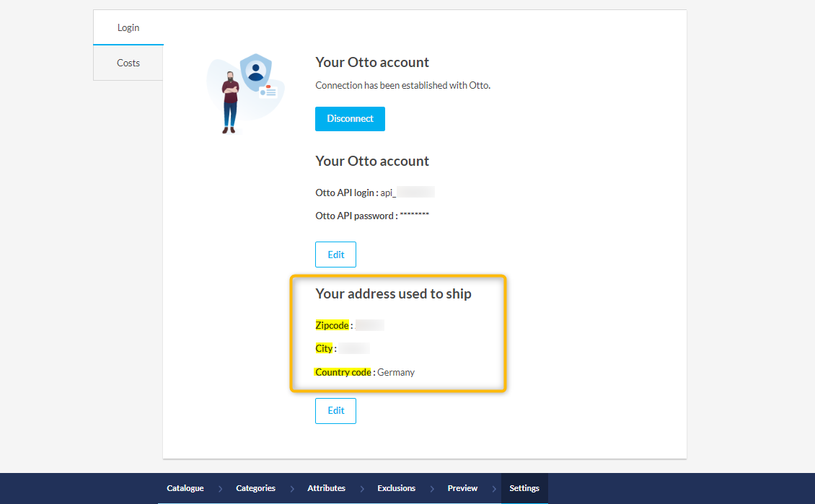
Task: Select the Germany country code value
Action: [396, 372]
